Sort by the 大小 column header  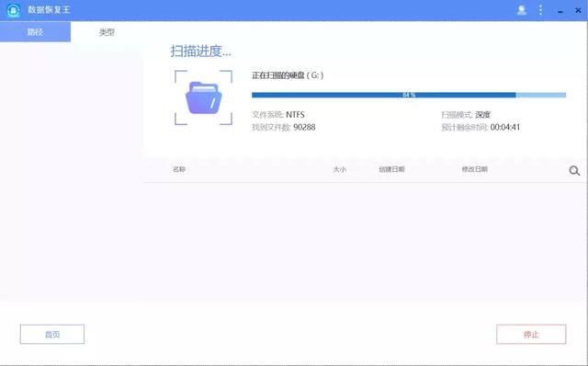[339, 169]
